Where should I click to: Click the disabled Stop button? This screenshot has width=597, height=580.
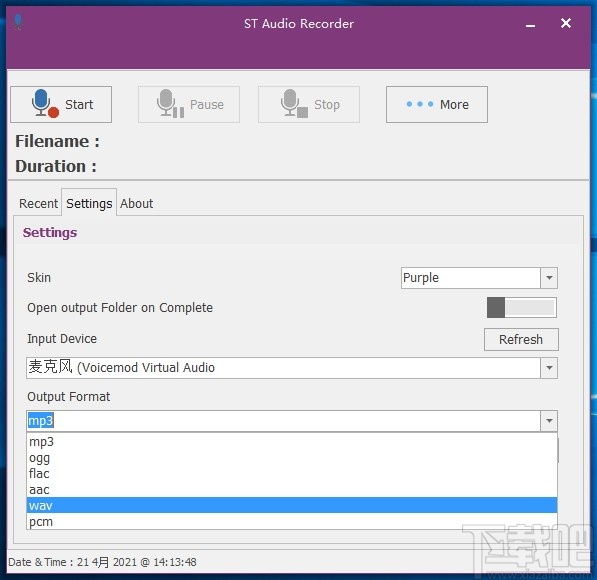pyautogui.click(x=309, y=104)
